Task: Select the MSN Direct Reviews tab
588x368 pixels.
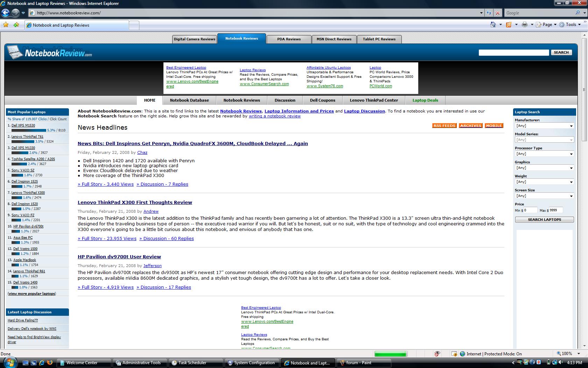Action: [x=334, y=39]
